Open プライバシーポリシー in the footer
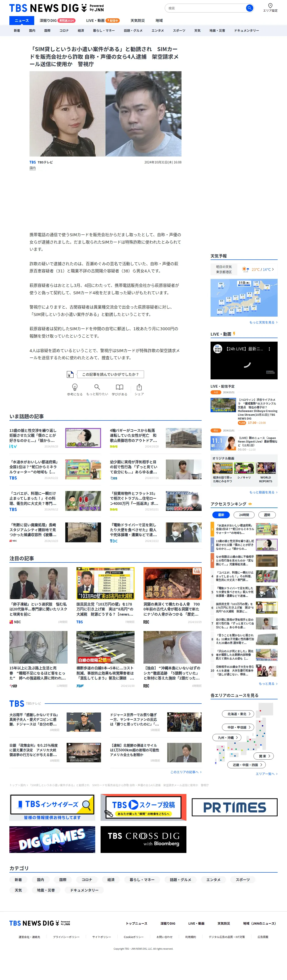Screen dimensions: 287x980 click(x=66, y=937)
